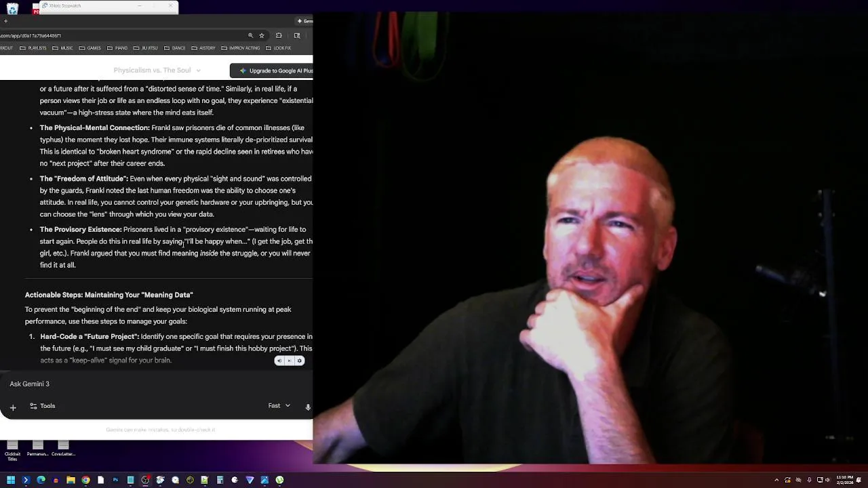Open the ConvoLetter desktop shortcut

63,448
